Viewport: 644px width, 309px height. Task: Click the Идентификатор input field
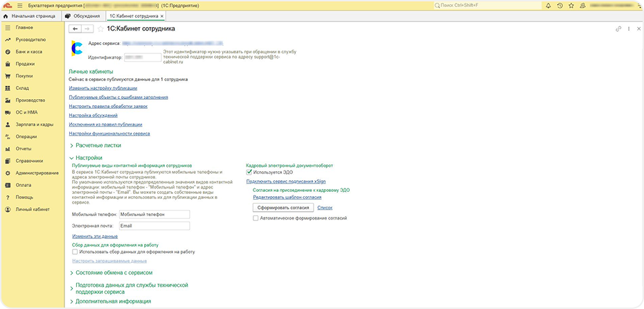coord(143,58)
